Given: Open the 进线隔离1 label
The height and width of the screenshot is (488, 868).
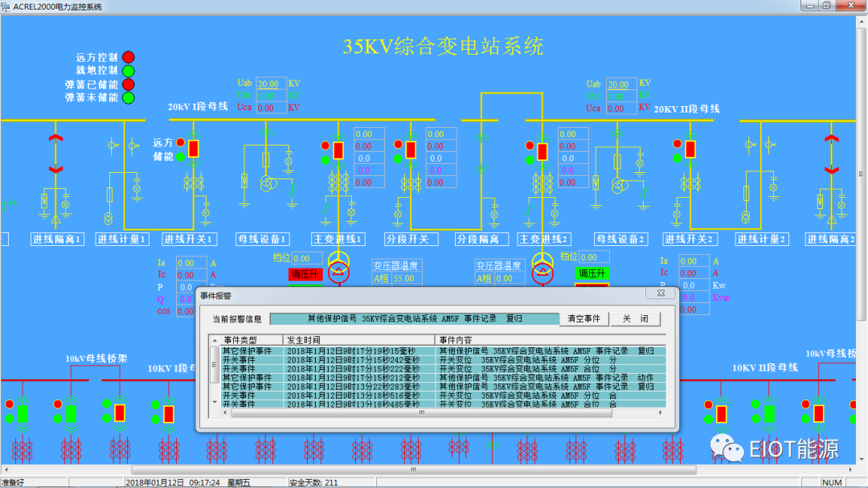Looking at the screenshot, I should tap(56, 240).
